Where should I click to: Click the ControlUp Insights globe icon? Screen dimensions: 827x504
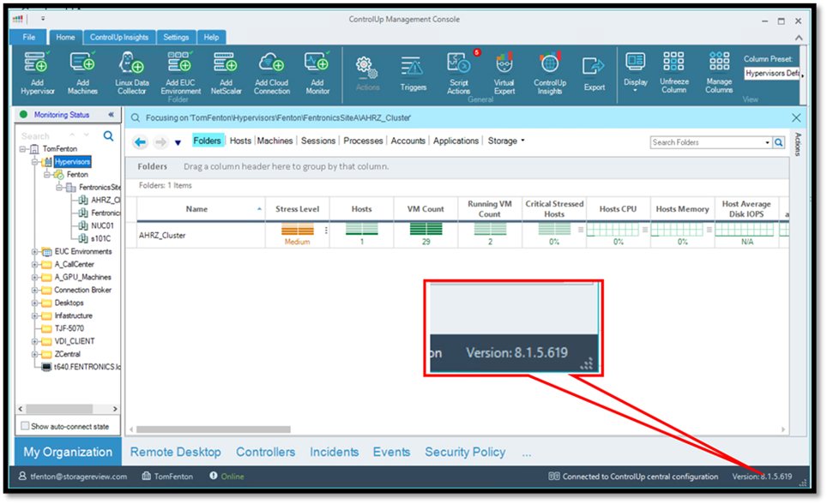pos(550,73)
